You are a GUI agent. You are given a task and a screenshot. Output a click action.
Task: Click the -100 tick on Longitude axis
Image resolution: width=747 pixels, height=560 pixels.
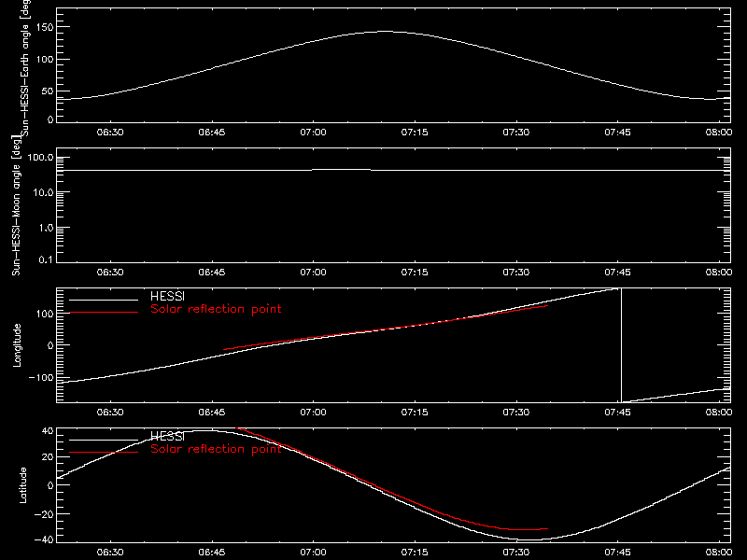tap(41, 378)
